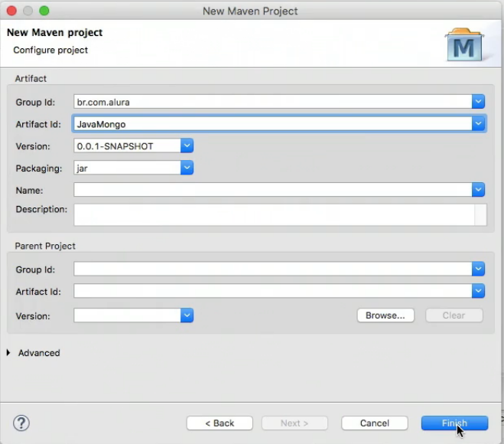Click into the Version field 0.0.1-SNAPSHOT
The height and width of the screenshot is (444, 504).
(x=127, y=145)
